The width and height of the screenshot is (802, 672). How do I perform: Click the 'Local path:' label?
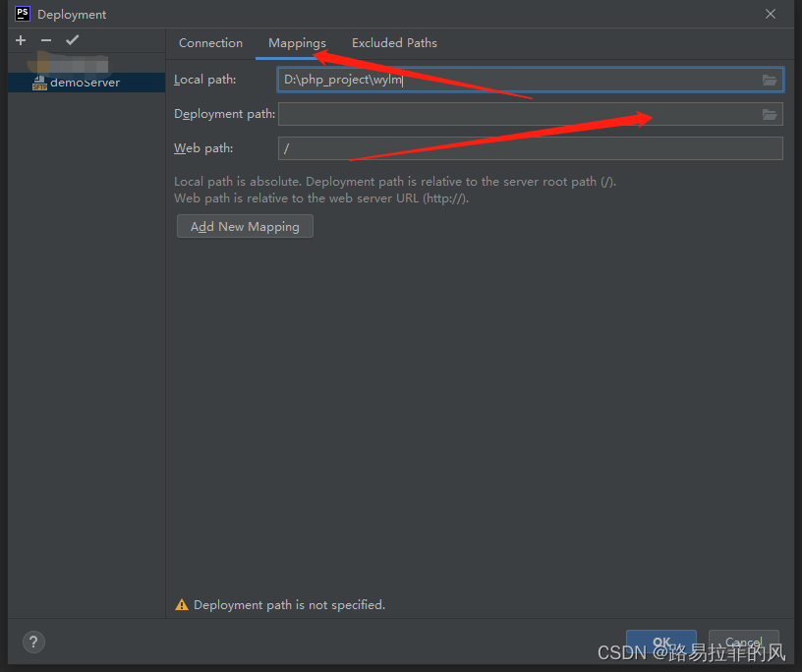pyautogui.click(x=205, y=80)
